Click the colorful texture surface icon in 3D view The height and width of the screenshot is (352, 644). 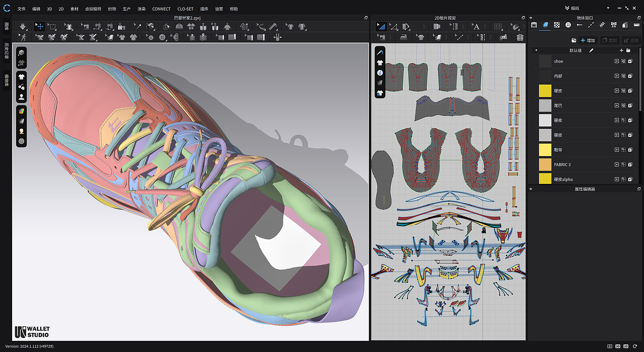pyautogui.click(x=22, y=111)
